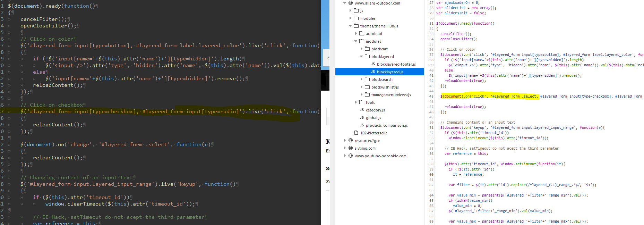The width and height of the screenshot is (644, 225).
Task: Click 'var sliderList = new Array();' line
Action: [466, 8]
